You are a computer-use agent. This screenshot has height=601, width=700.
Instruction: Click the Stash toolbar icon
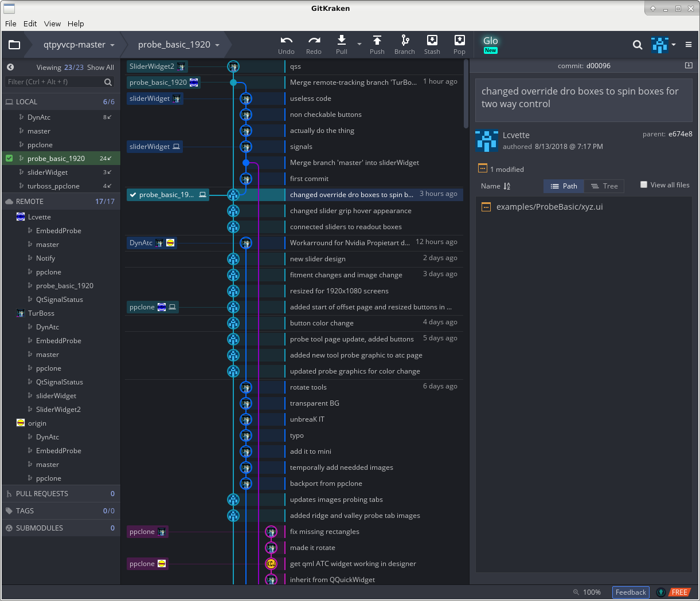click(x=432, y=40)
